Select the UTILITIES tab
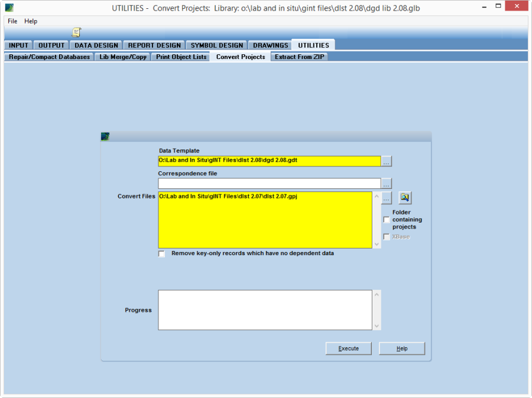This screenshot has height=398, width=532. click(313, 45)
